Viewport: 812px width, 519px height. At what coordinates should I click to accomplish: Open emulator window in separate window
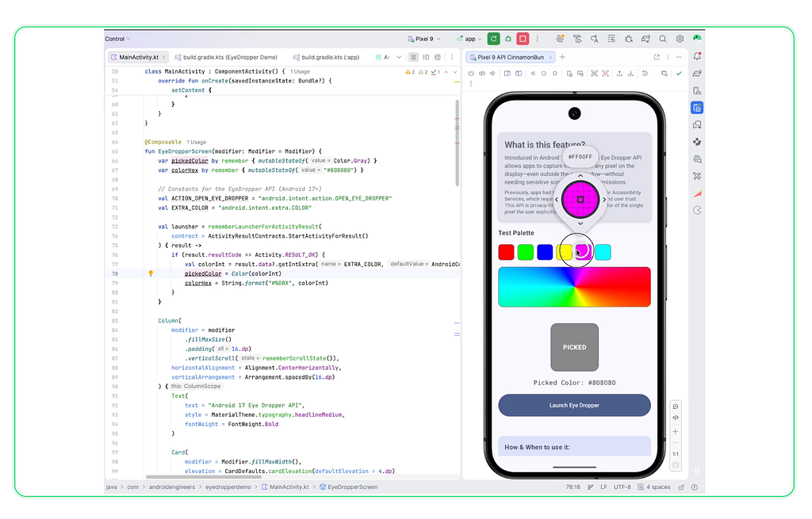click(657, 57)
